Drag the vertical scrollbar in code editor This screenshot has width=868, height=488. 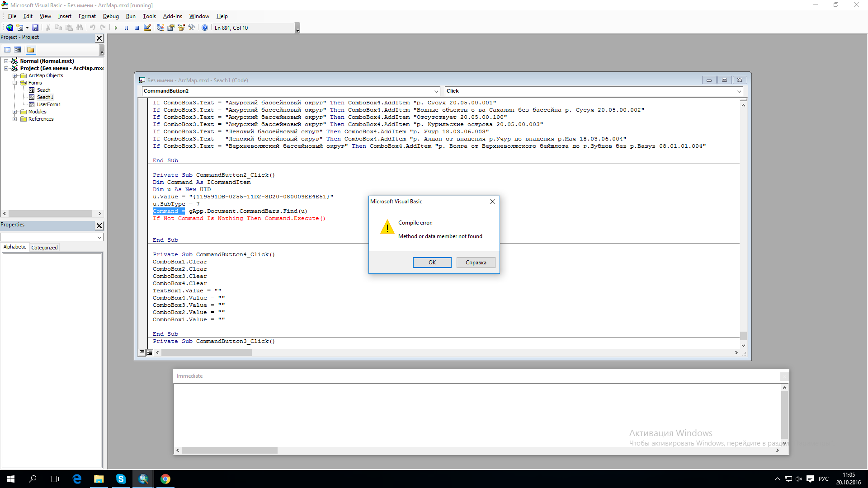pos(743,333)
